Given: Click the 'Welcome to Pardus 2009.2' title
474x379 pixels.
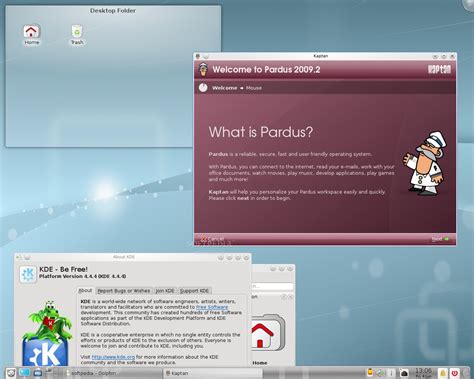Looking at the screenshot, I should pos(266,69).
